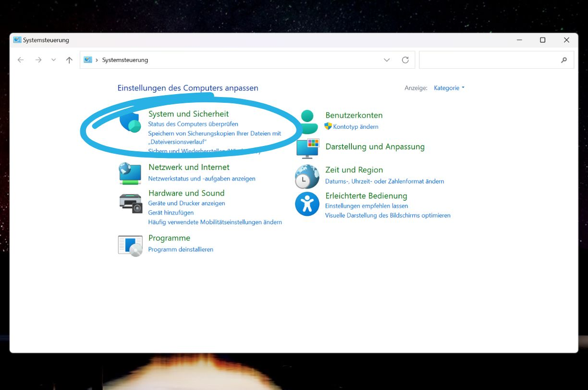Open the System und Sicherheit shield icon
This screenshot has width=588, height=390.
(130, 123)
